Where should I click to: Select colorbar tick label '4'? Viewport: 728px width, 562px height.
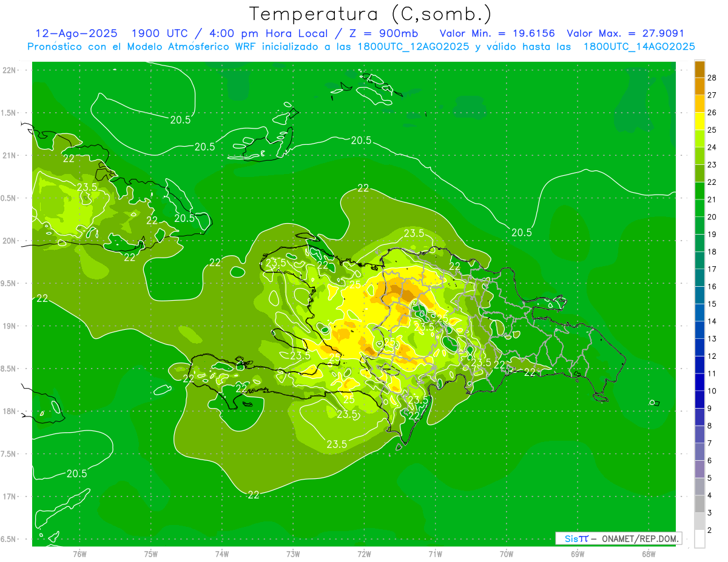point(710,496)
